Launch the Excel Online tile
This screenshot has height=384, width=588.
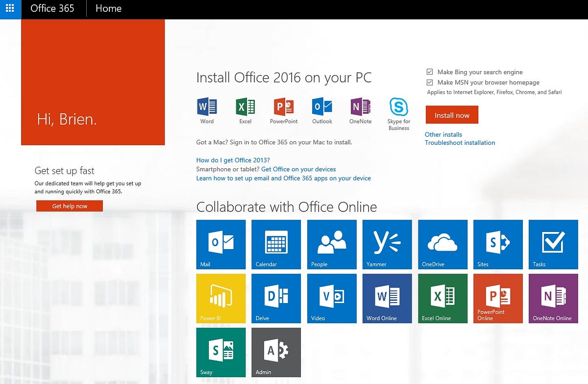pyautogui.click(x=443, y=299)
